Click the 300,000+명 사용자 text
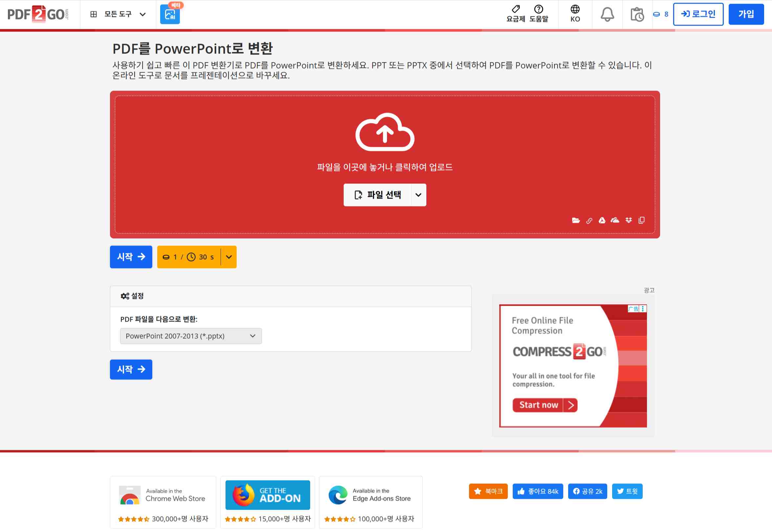This screenshot has height=532, width=772. 180,519
